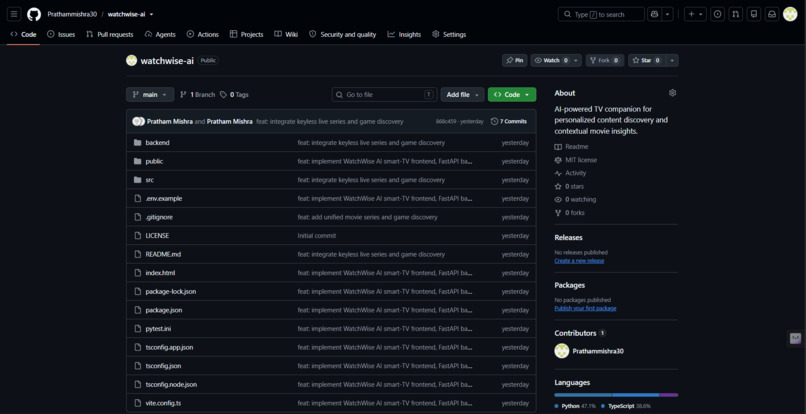
Task: Click the Python language color dot
Action: pos(557,406)
